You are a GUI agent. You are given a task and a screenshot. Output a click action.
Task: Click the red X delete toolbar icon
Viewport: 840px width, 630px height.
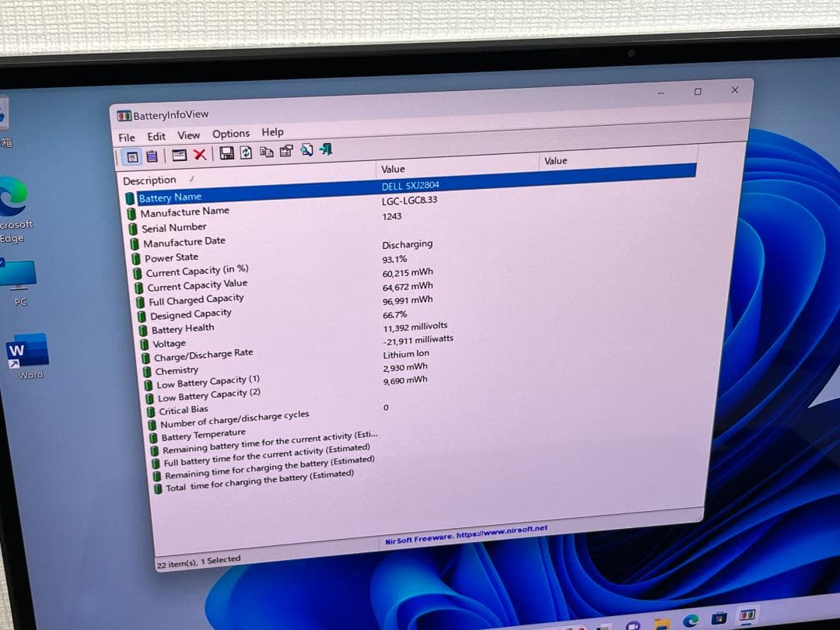pyautogui.click(x=200, y=154)
